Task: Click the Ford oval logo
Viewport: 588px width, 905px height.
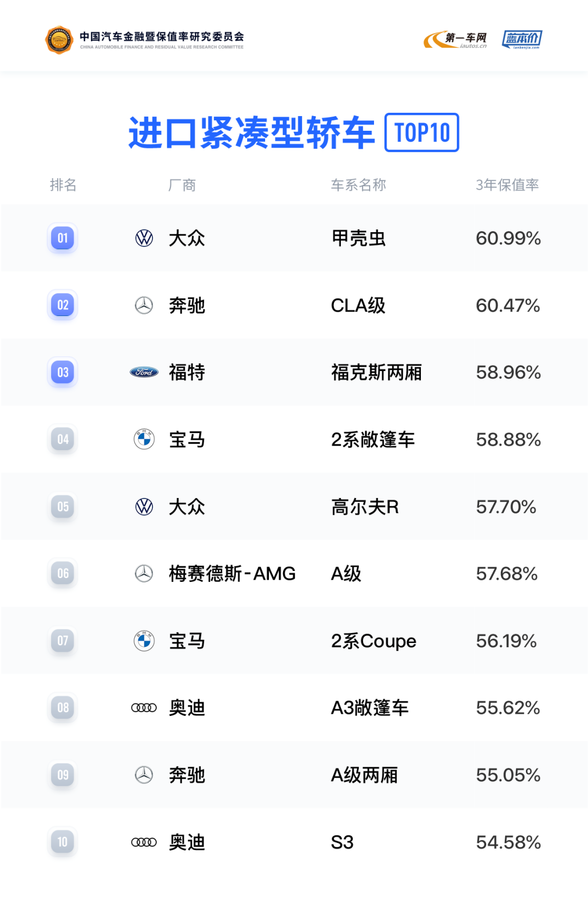Action: pyautogui.click(x=144, y=372)
